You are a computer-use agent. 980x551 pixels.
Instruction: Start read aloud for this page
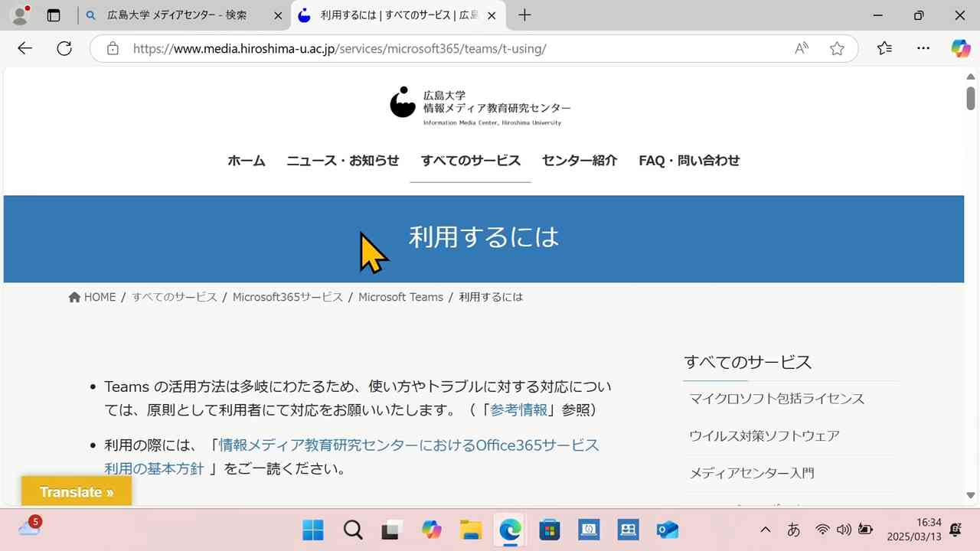pos(800,48)
